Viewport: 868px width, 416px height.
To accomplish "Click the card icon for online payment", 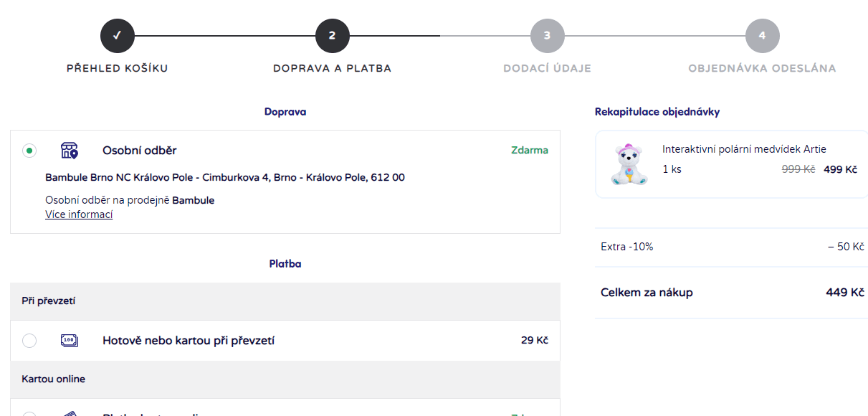I will (69, 413).
